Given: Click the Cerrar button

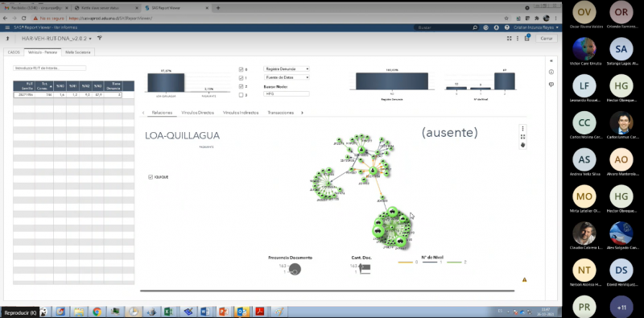Looking at the screenshot, I should click(x=547, y=38).
